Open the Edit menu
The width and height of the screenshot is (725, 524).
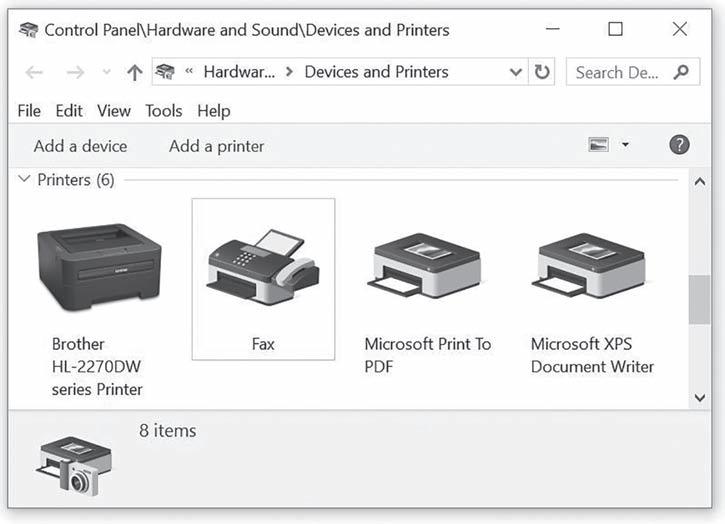[x=69, y=111]
